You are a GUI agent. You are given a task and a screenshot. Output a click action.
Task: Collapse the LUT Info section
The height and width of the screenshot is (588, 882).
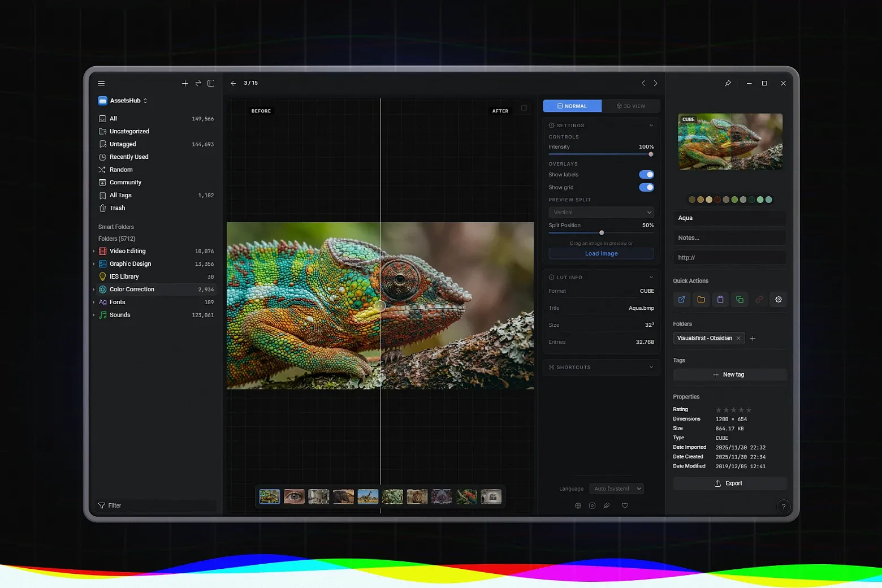point(651,277)
